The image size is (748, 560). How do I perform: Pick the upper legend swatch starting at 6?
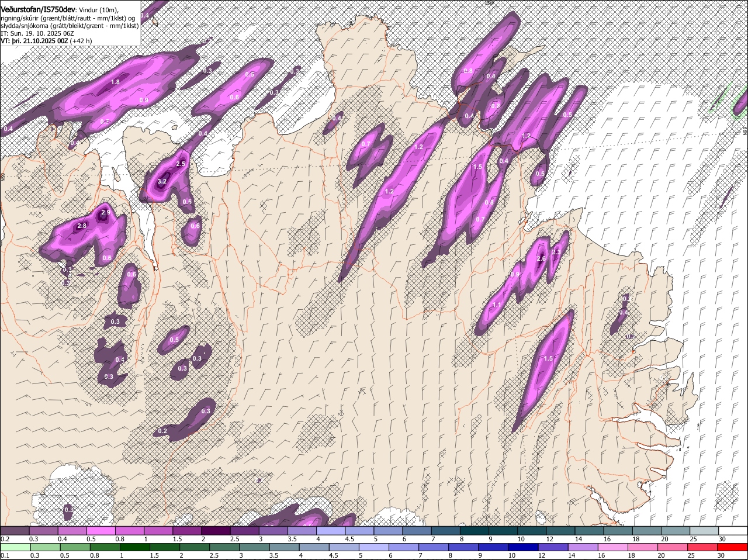click(x=417, y=530)
